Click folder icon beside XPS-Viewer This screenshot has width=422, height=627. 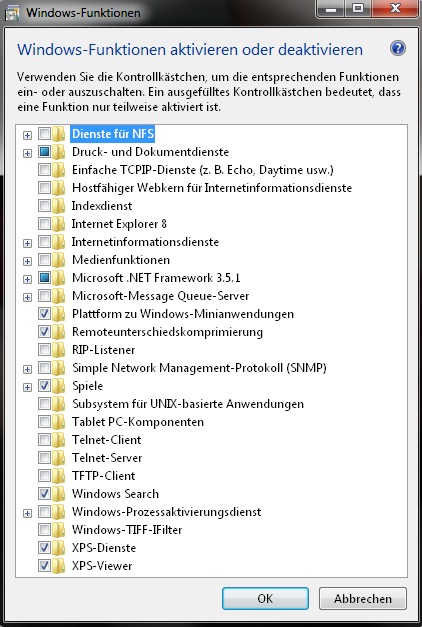tap(58, 565)
